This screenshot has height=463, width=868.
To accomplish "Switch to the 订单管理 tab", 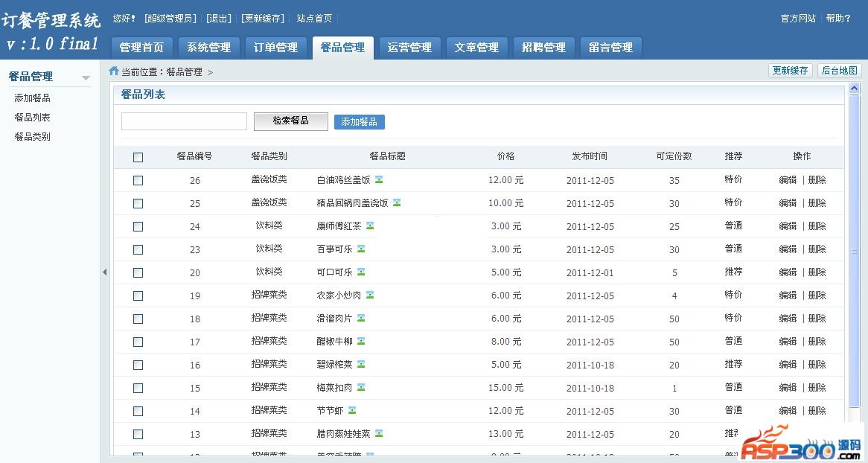I will 275,48.
